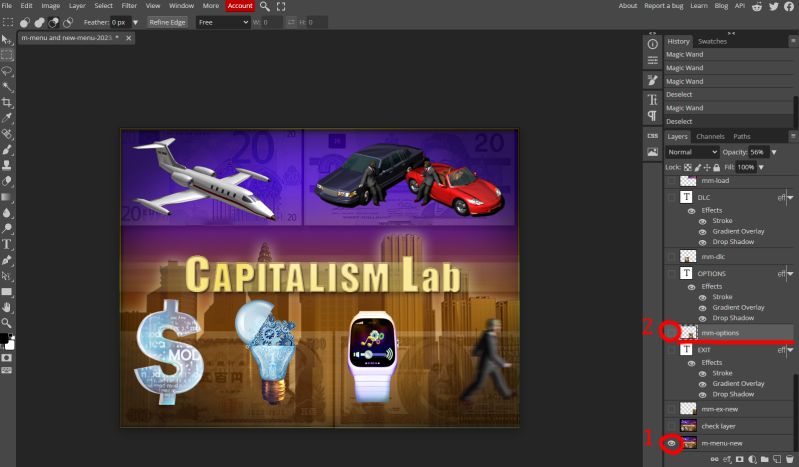The height and width of the screenshot is (467, 799).
Task: Select the Pen tool
Action: [7, 260]
